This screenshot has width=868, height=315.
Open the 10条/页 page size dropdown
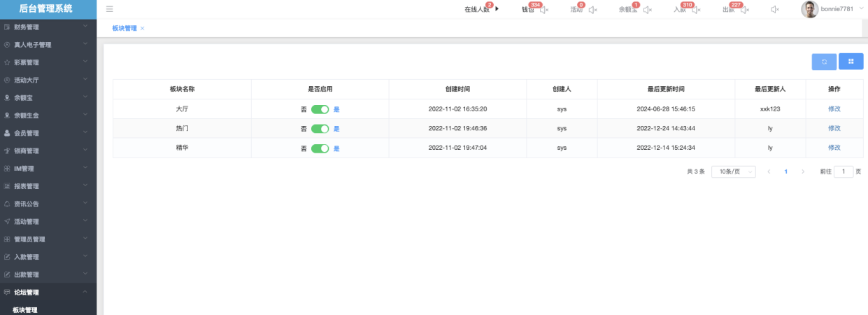733,171
